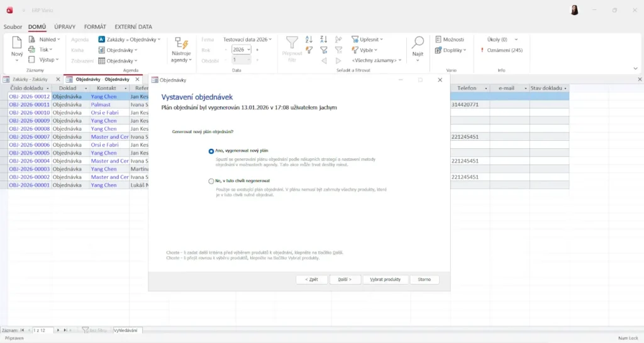Click the 'Vybrat produkty' button
644x343 pixels.
coord(386,280)
